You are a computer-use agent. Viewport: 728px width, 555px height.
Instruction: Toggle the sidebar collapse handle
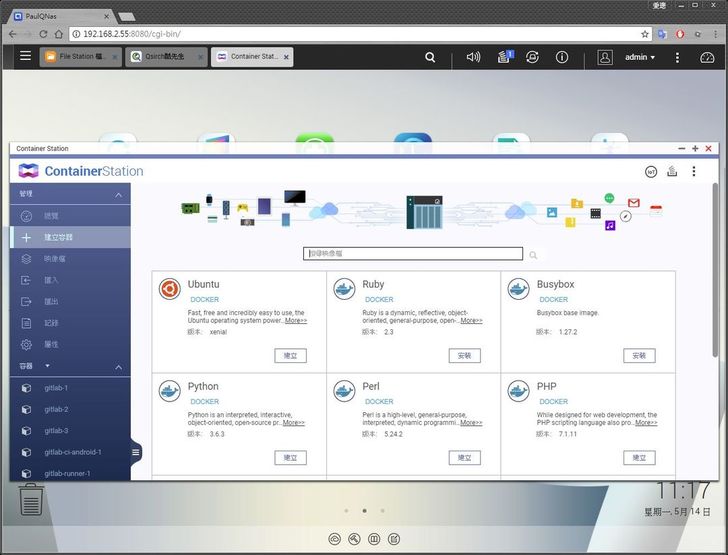point(136,452)
